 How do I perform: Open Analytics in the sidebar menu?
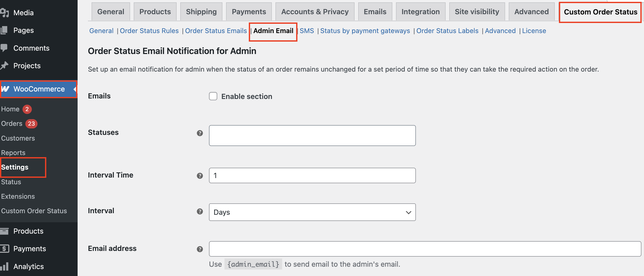coord(29,266)
